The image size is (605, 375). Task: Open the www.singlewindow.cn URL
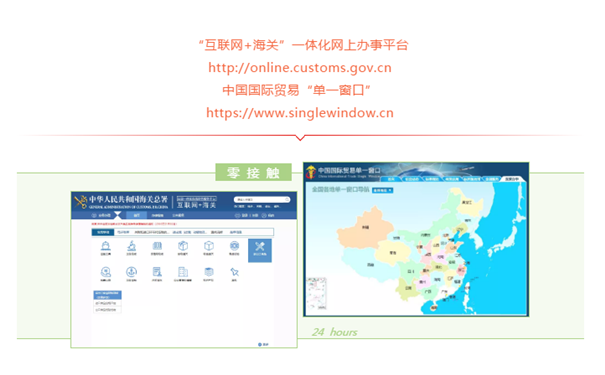pyautogui.click(x=300, y=113)
